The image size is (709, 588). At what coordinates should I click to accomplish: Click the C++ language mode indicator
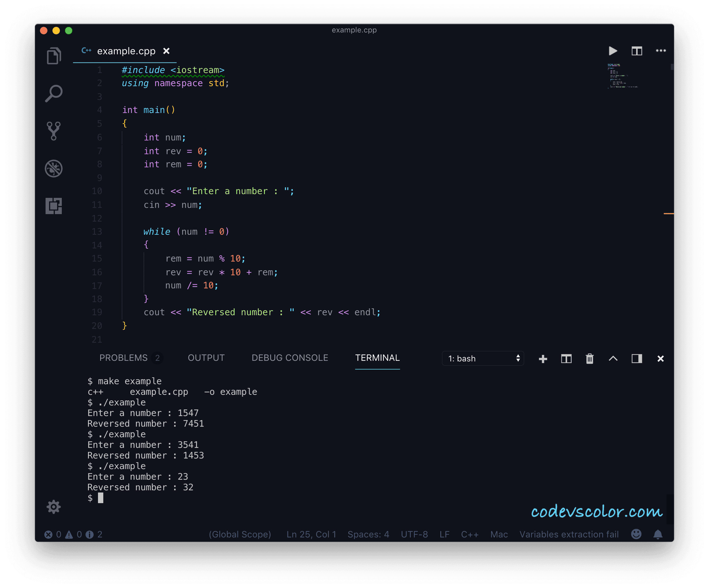click(x=470, y=534)
